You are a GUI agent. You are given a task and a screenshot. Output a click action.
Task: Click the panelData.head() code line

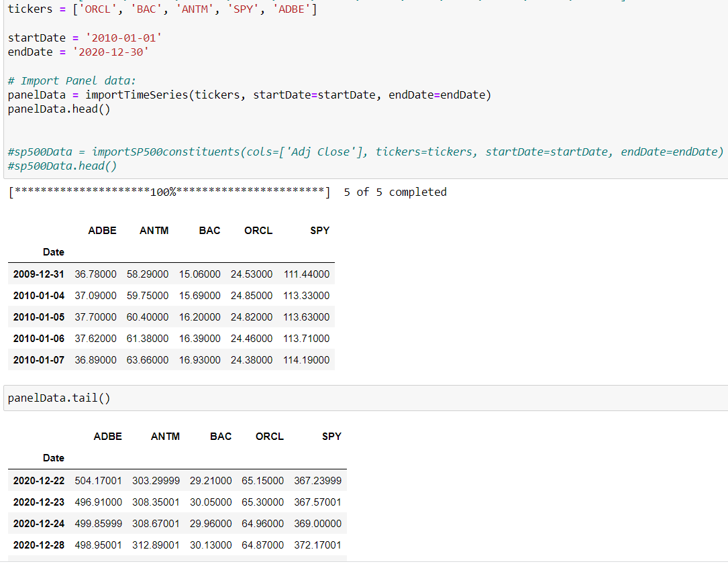coord(59,109)
